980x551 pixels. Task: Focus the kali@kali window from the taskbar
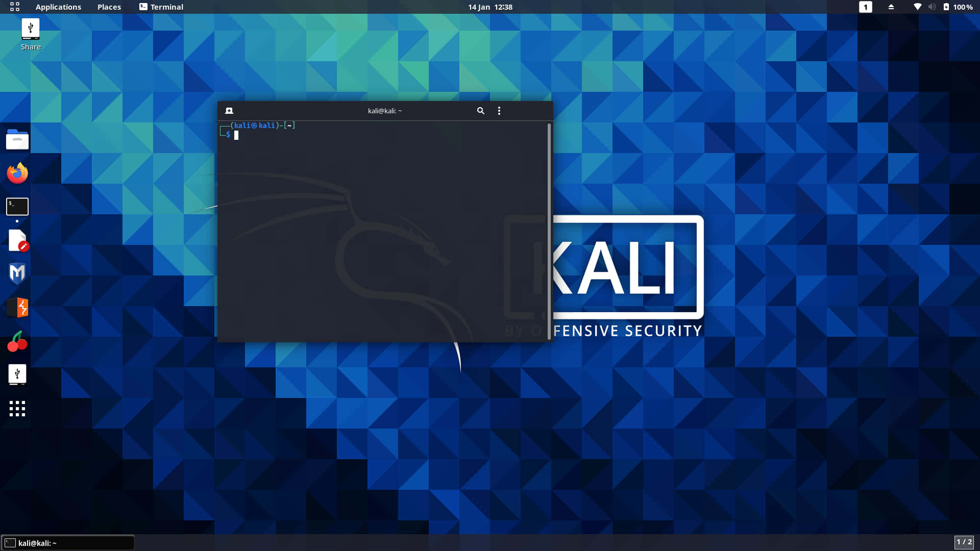pyautogui.click(x=66, y=542)
